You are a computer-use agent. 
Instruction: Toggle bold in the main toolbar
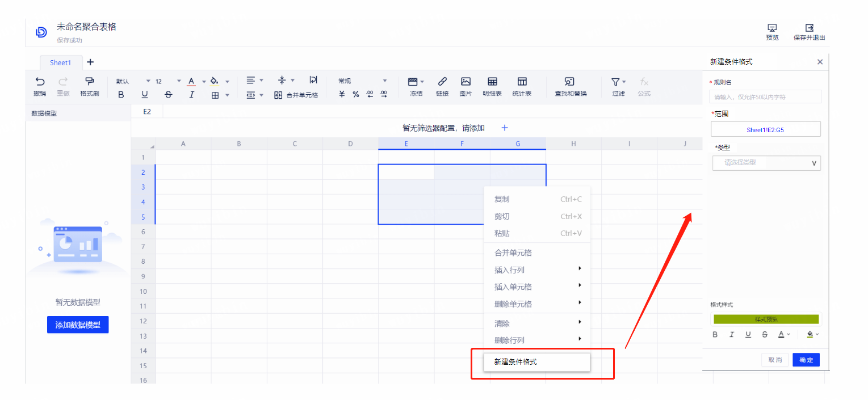point(121,95)
